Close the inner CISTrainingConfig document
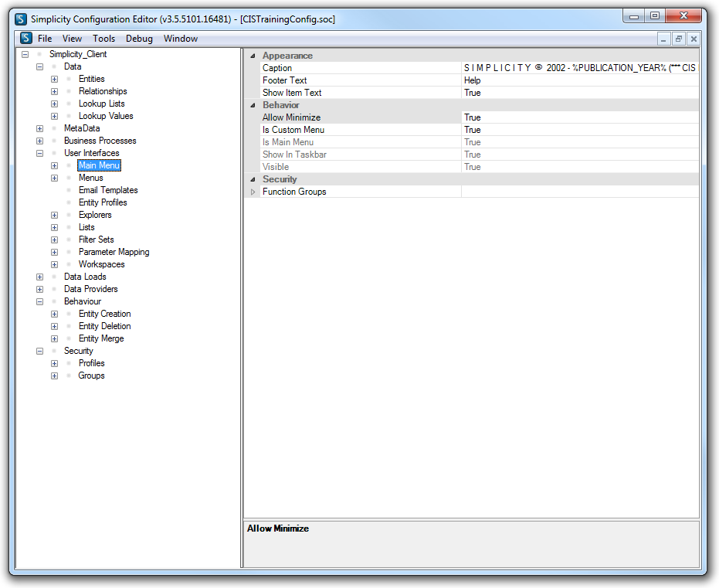This screenshot has width=719, height=588. (x=694, y=39)
